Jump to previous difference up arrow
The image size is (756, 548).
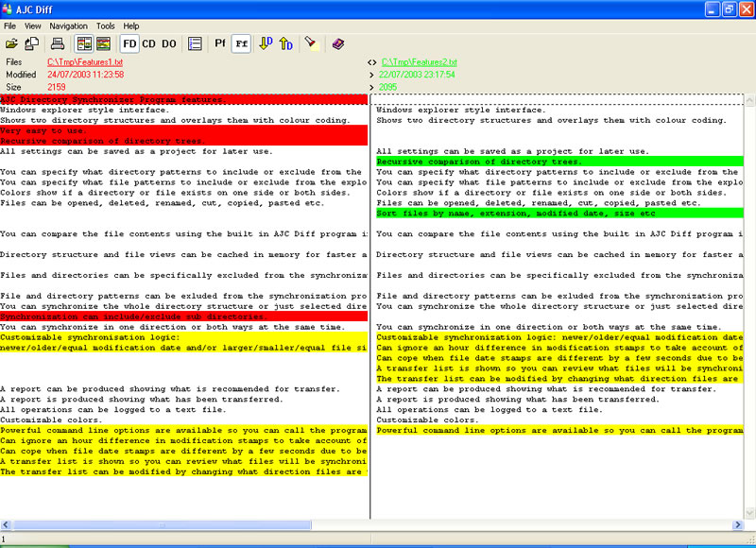(285, 43)
